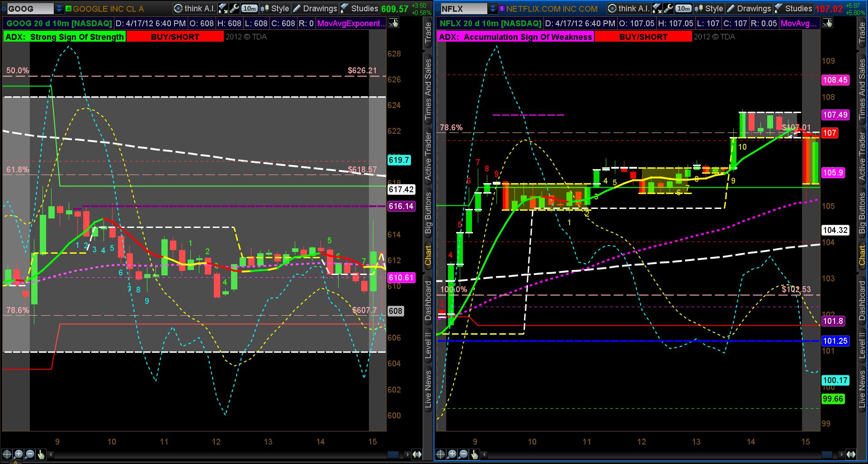This screenshot has height=464, width=868.
Task: Open Live News tab beside GOOG chart
Action: click(428, 389)
